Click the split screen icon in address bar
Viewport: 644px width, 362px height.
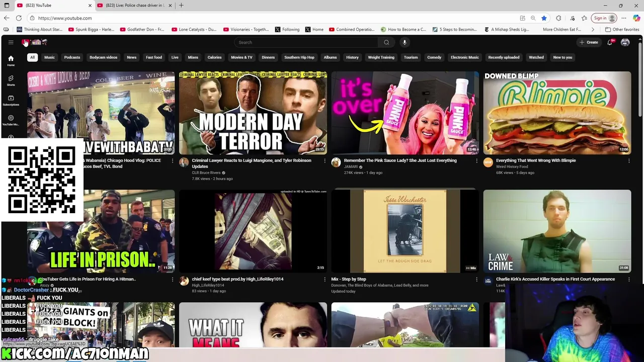tap(522, 18)
